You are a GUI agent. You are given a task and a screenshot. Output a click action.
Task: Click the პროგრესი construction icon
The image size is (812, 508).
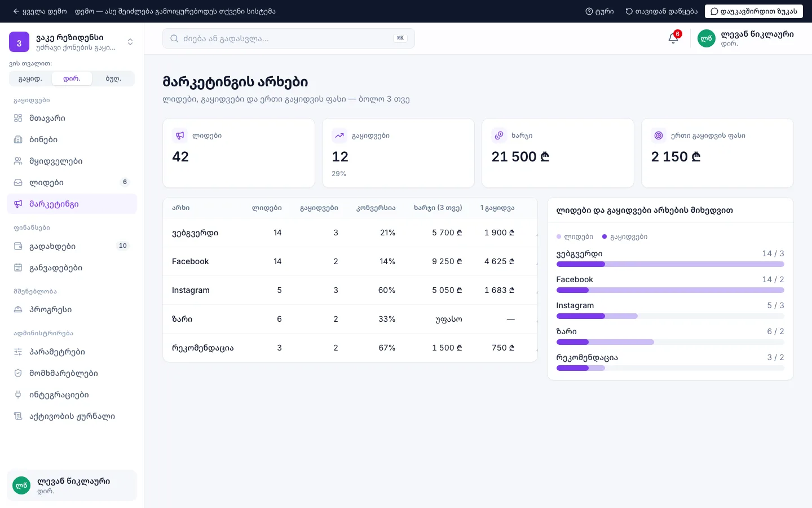tap(18, 309)
